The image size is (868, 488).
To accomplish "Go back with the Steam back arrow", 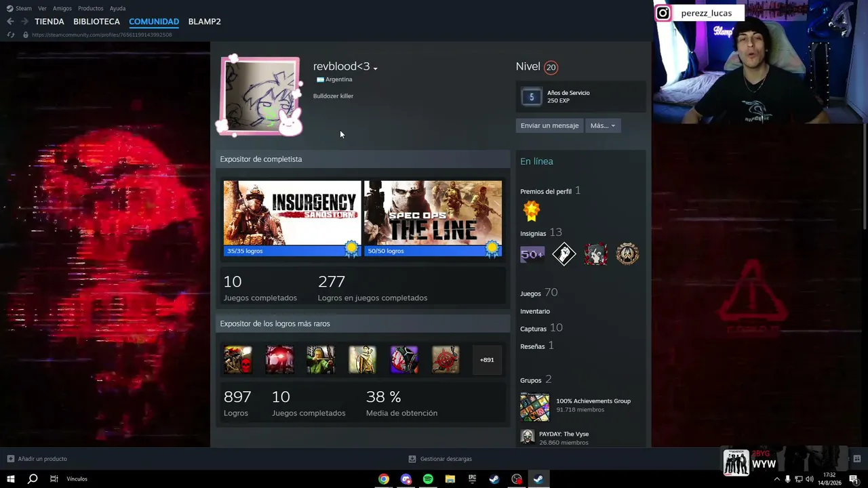I will click(10, 22).
